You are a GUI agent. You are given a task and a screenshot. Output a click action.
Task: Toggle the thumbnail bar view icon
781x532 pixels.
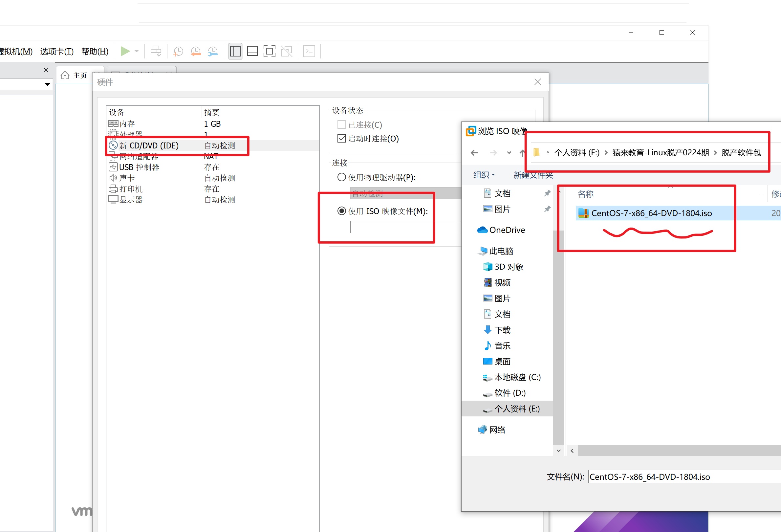click(252, 52)
